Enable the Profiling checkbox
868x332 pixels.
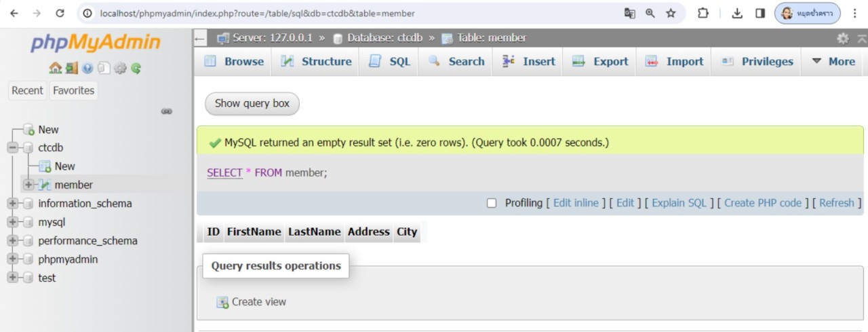tap(492, 203)
